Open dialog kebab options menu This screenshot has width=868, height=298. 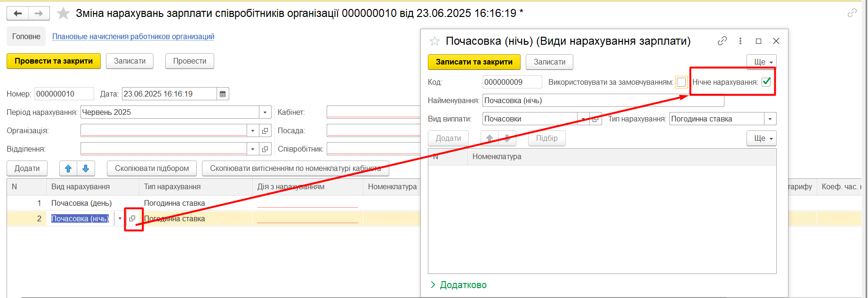click(x=740, y=41)
